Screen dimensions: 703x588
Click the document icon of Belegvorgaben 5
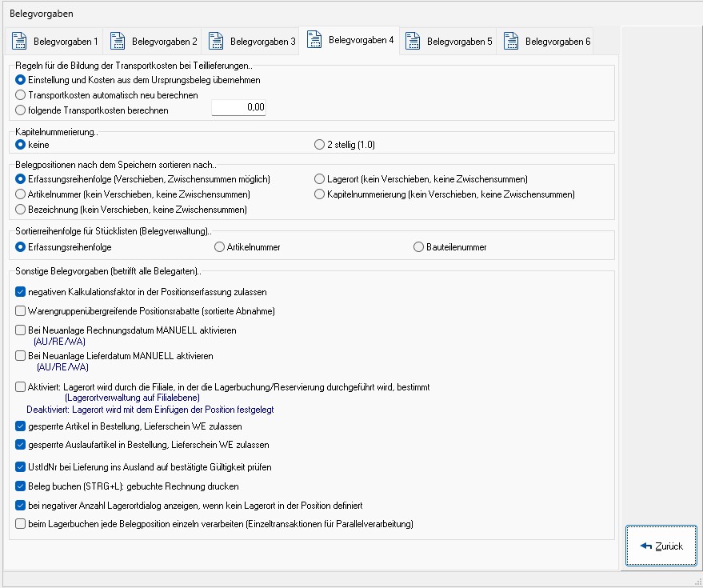coord(413,41)
